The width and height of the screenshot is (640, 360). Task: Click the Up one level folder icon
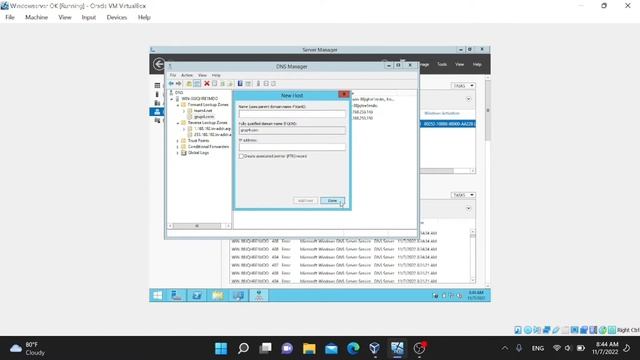(x=189, y=84)
